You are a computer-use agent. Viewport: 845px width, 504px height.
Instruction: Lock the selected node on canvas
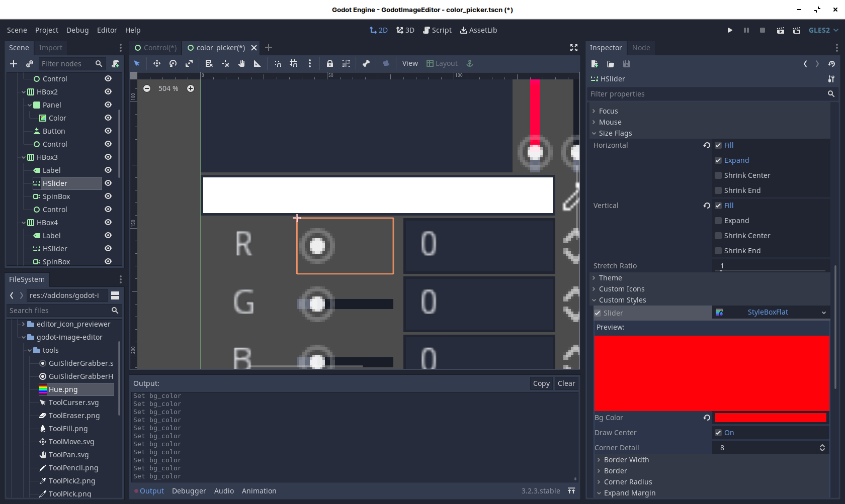point(330,63)
